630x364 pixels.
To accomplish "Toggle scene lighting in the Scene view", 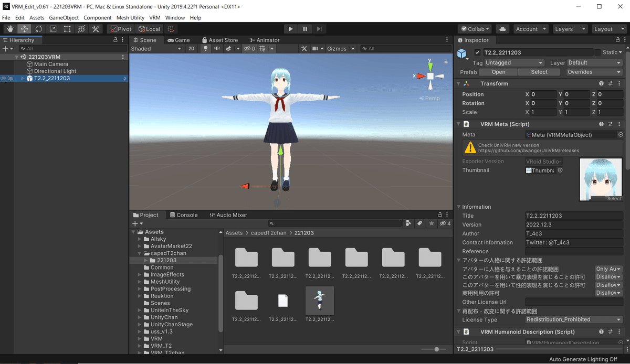I will (x=205, y=48).
